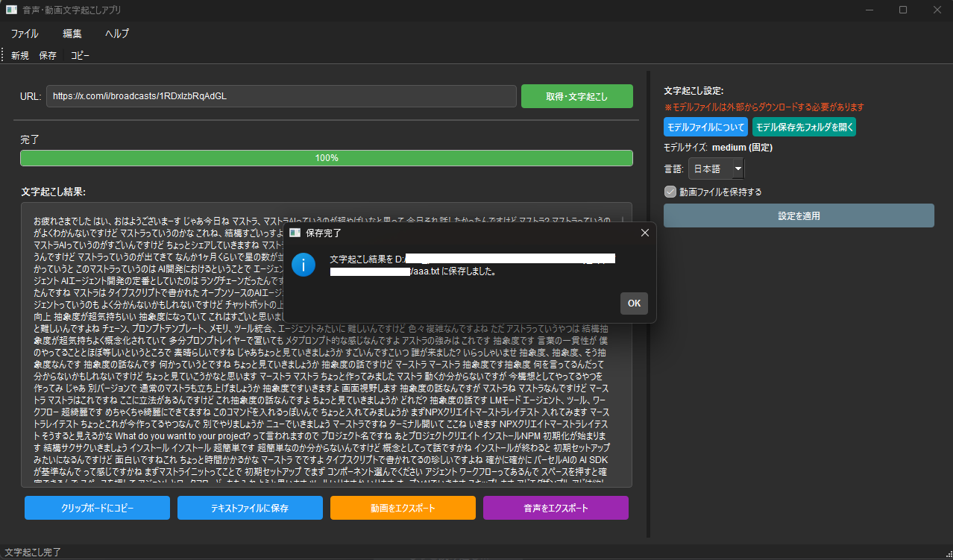Click the 100% progress bar
This screenshot has width=953, height=560.
point(327,158)
